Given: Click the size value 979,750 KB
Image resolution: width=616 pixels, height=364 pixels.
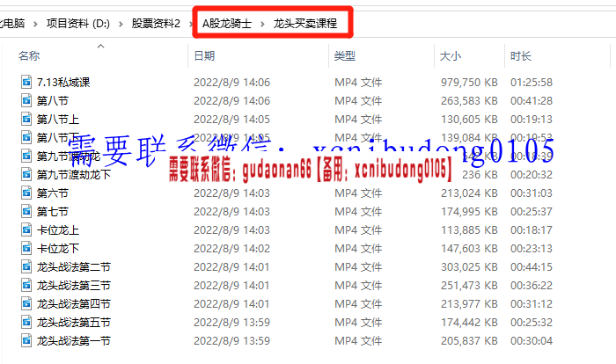Looking at the screenshot, I should click(x=469, y=82).
